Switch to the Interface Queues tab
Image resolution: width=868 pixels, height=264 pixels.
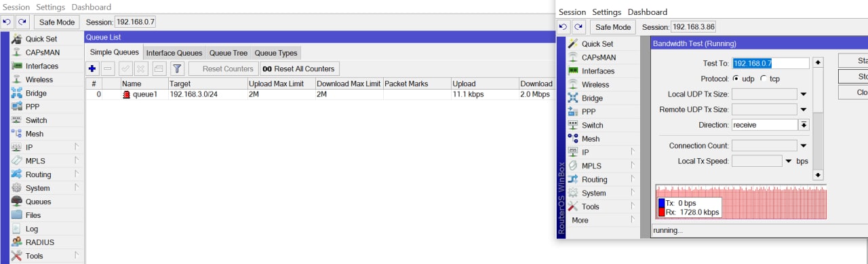click(x=174, y=53)
